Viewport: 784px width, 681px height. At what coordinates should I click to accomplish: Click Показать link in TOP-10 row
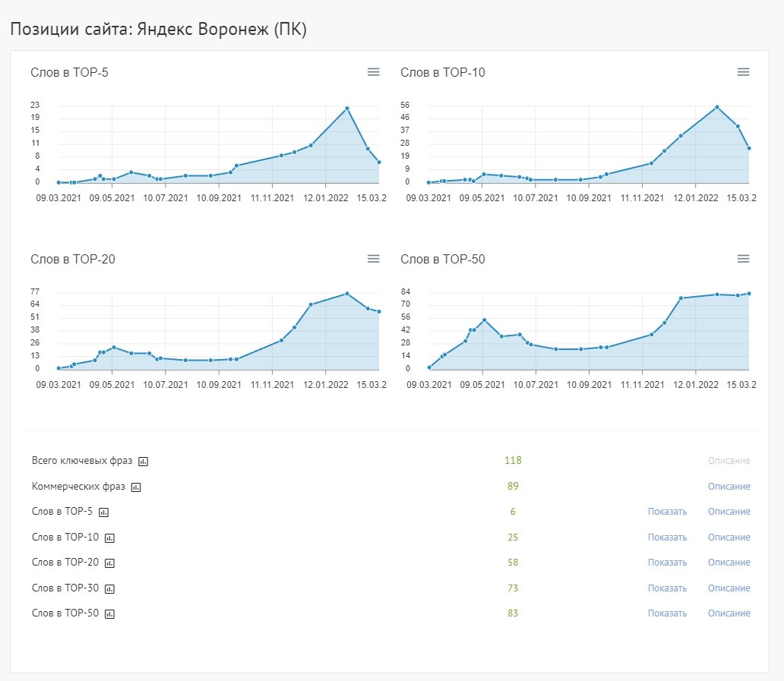667,538
